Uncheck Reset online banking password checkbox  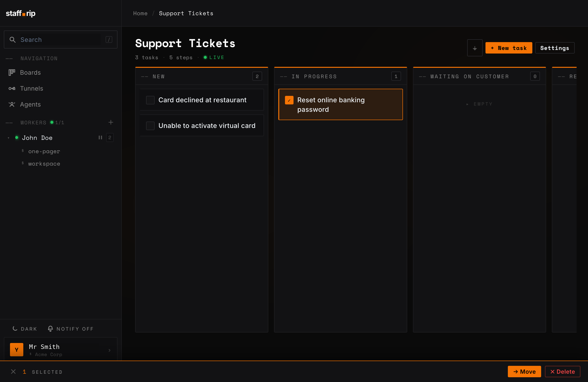coord(289,100)
